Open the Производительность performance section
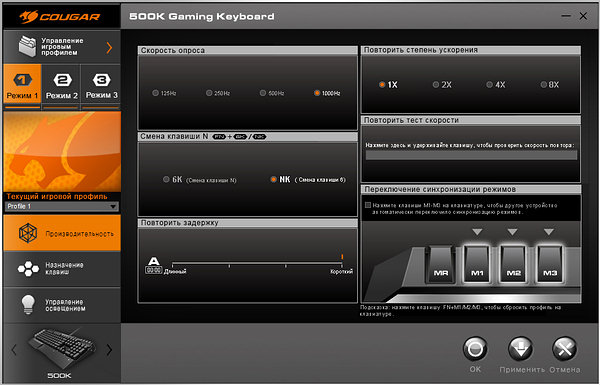 [62, 233]
